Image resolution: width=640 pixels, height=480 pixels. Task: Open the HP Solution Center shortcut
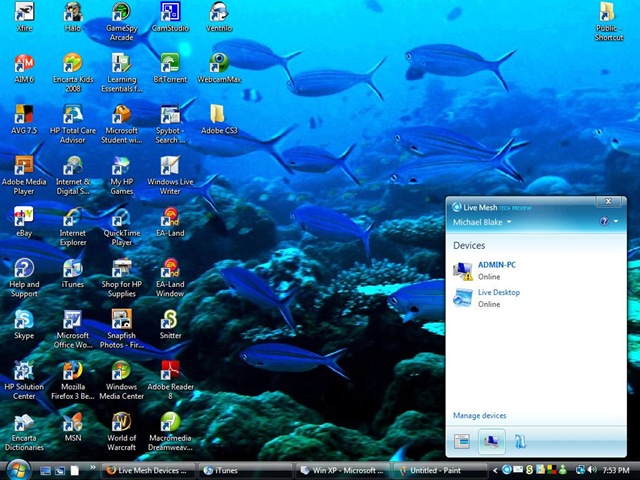pyautogui.click(x=24, y=380)
